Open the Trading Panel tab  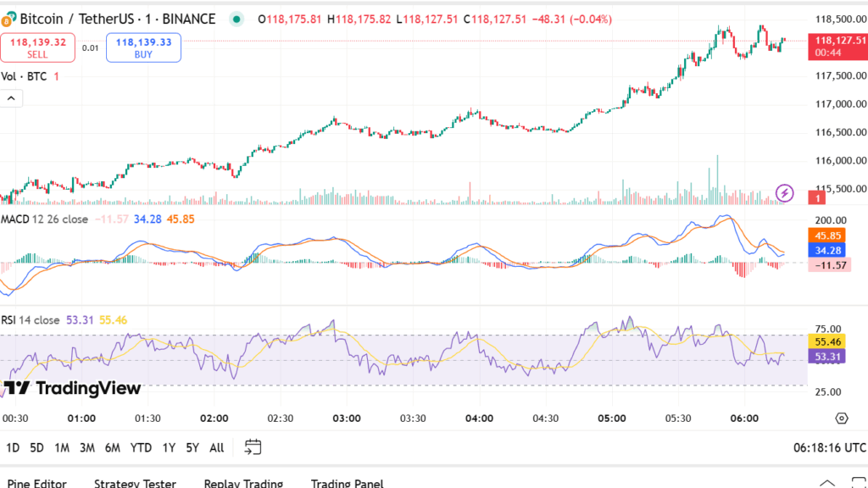[347, 483]
